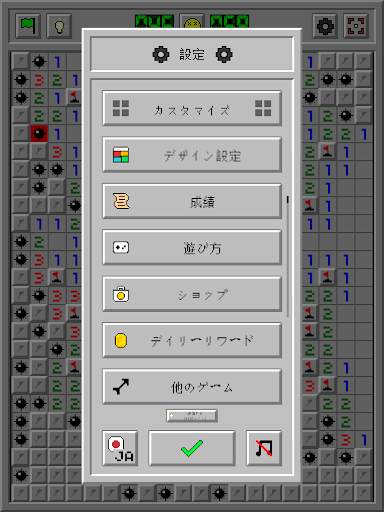Open the デザイン設定 design settings item
The height and width of the screenshot is (512, 384).
pyautogui.click(x=192, y=155)
